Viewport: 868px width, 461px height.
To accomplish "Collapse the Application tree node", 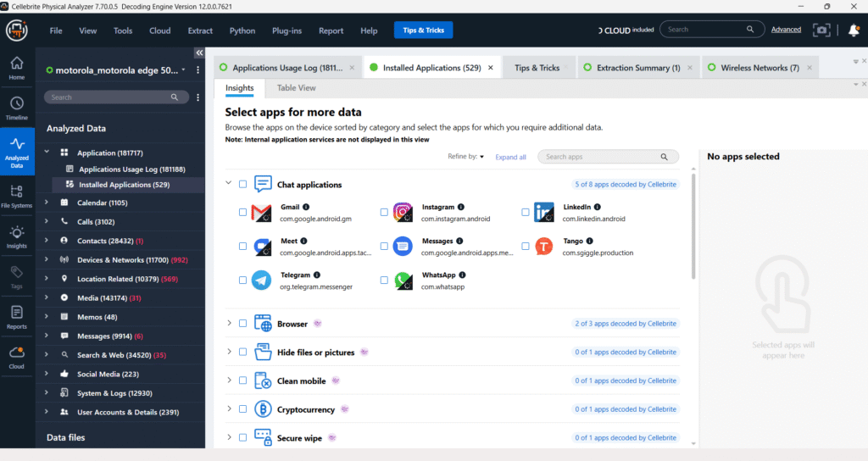I will [47, 152].
